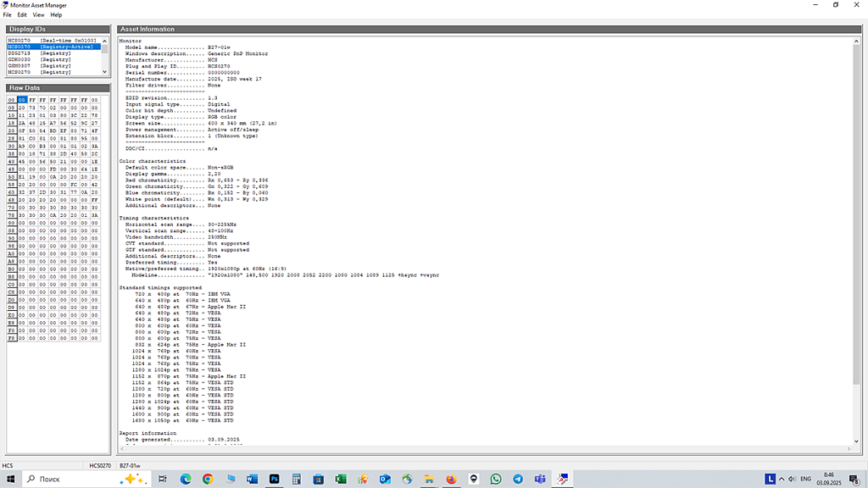Open the View menu
Screen dimensions: 868x488
click(x=39, y=14)
